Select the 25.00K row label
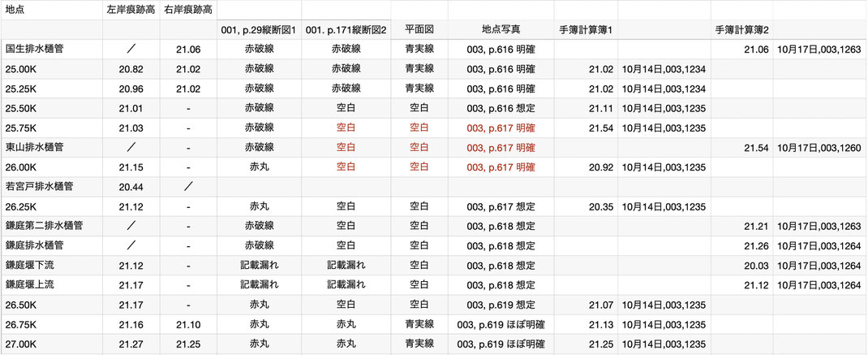This screenshot has height=355, width=868. pos(21,69)
